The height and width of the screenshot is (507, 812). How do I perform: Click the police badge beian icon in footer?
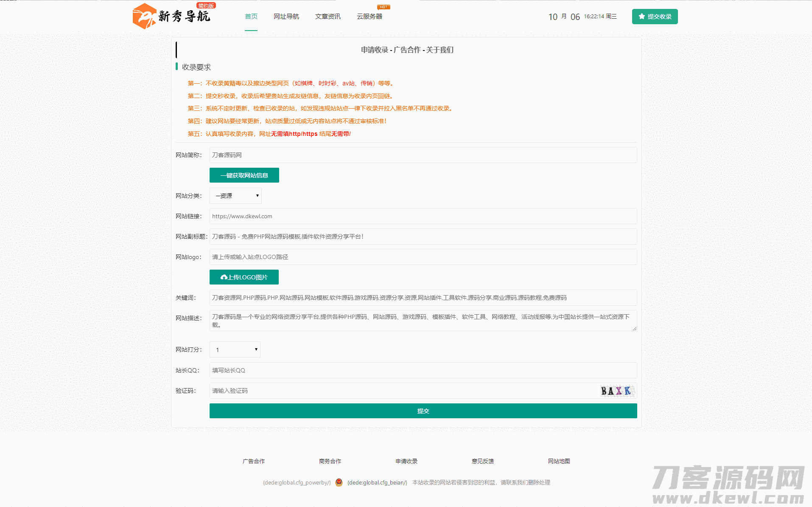point(339,482)
